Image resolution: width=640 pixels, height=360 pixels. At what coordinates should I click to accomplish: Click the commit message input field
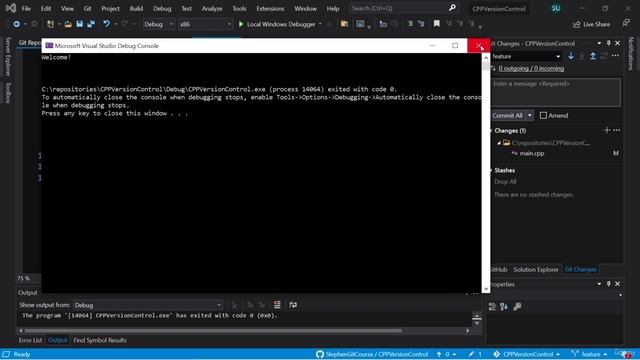[x=556, y=92]
